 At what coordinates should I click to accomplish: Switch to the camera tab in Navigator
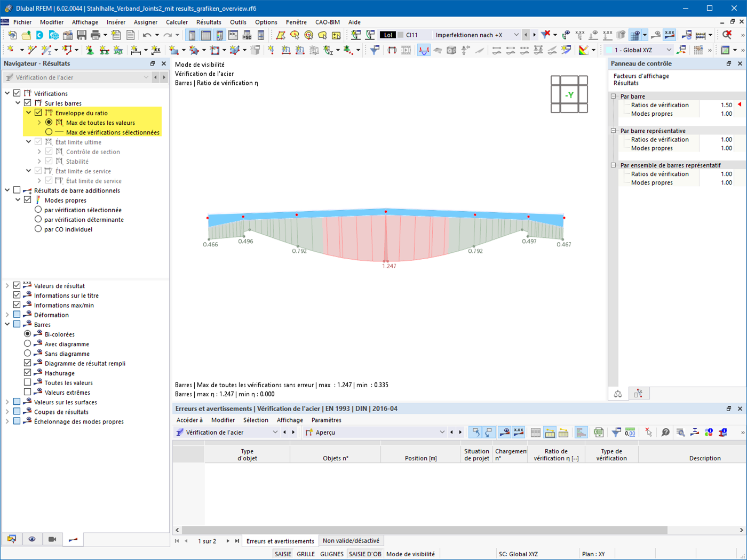tap(52, 539)
